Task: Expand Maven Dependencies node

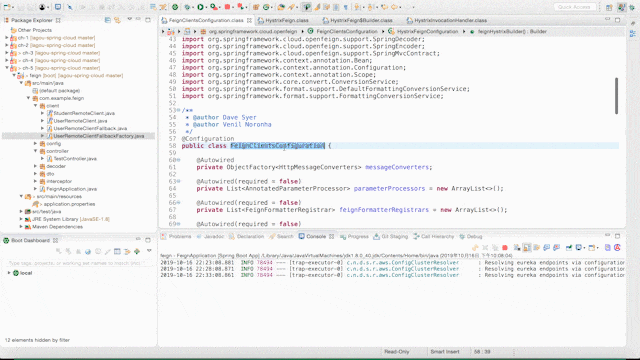Action: pyautogui.click(x=21, y=227)
